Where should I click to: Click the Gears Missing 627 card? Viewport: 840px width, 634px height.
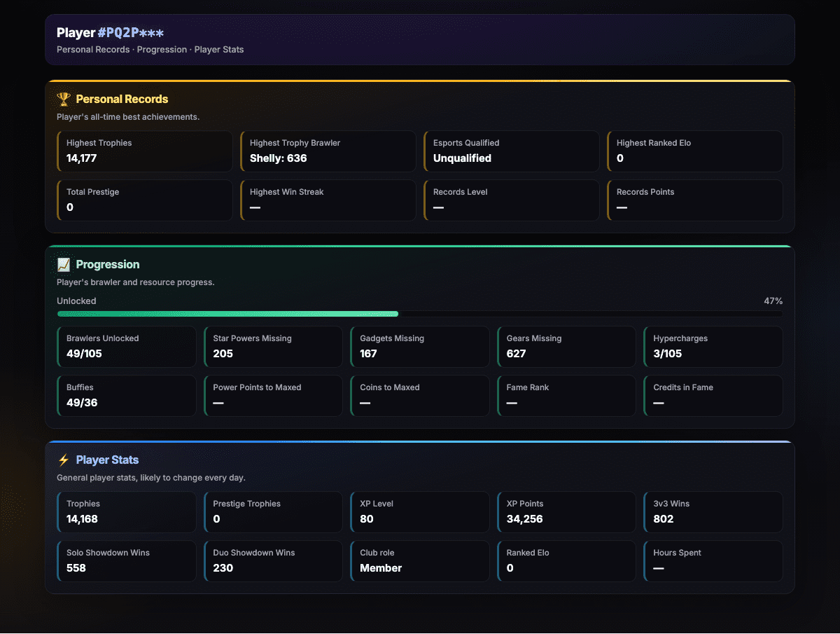click(566, 347)
